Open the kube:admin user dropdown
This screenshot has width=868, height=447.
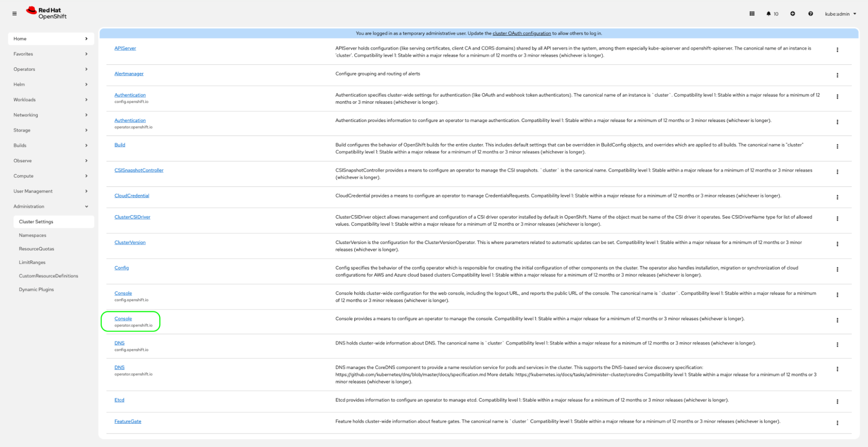tap(840, 14)
